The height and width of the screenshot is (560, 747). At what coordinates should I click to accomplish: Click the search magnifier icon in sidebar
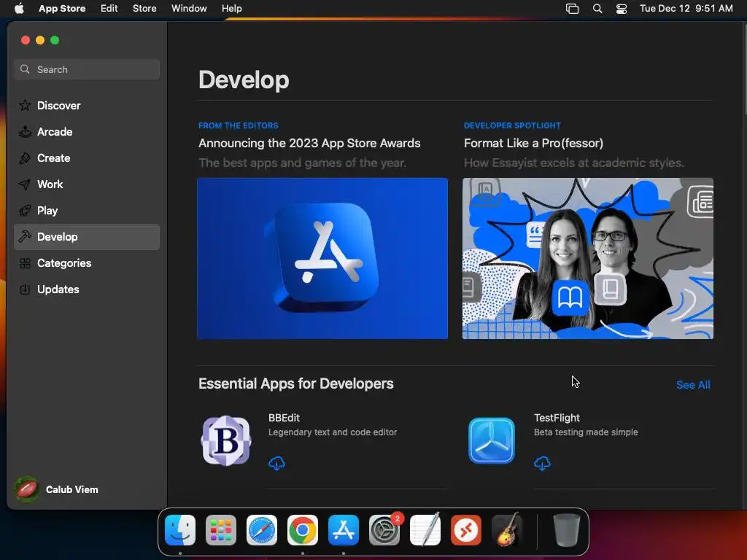(25, 69)
